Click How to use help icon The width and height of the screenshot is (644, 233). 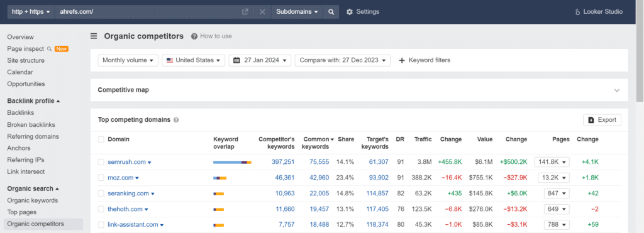(194, 36)
